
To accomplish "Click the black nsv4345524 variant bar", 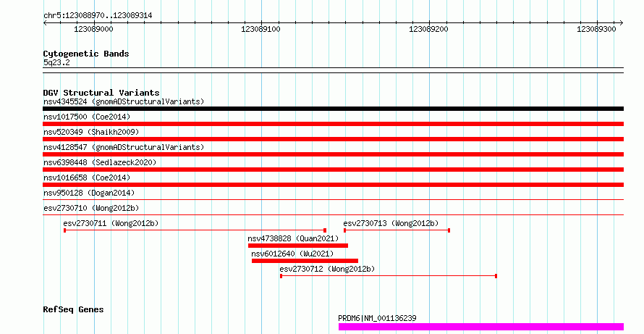I will 333,109.
